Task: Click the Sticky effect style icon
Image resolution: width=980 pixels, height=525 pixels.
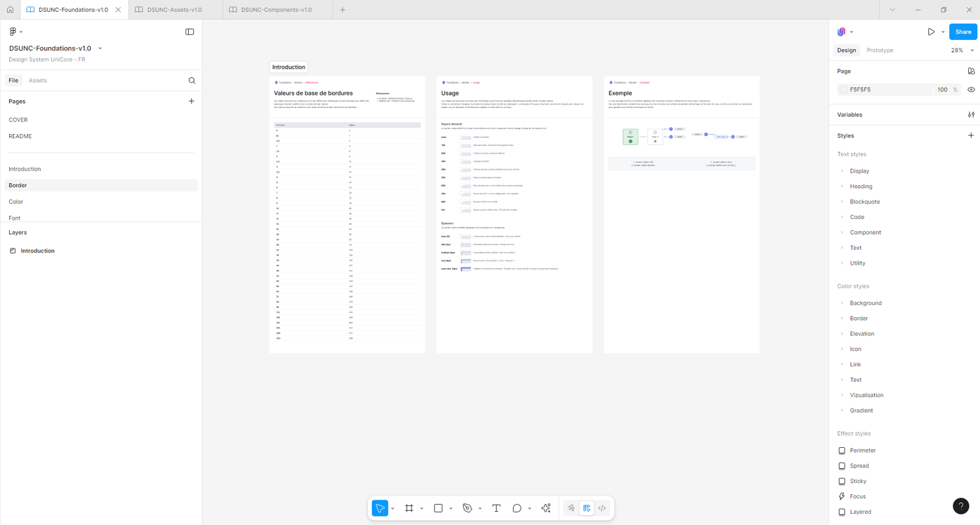Action: [x=841, y=481]
